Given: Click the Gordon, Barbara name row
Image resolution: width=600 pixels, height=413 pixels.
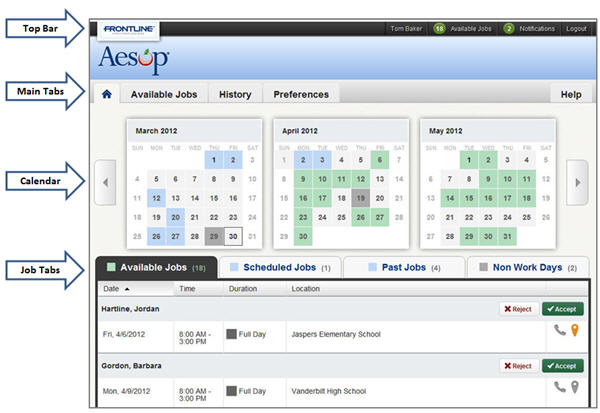Looking at the screenshot, I should click(x=343, y=366).
